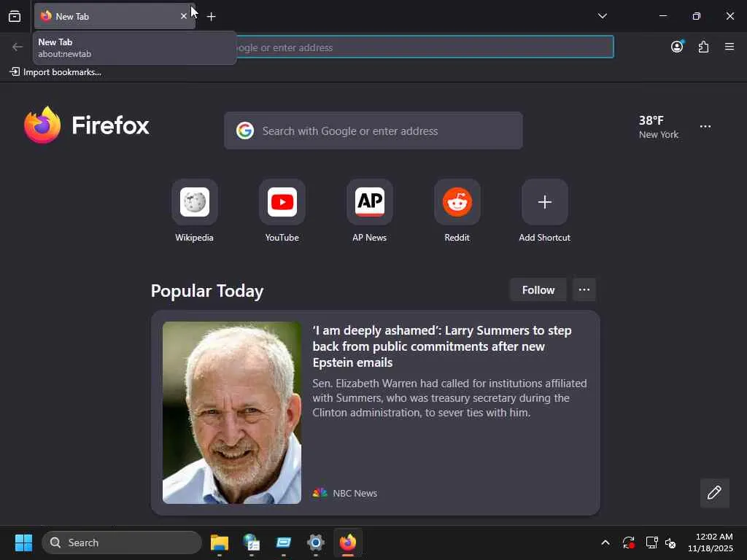The height and width of the screenshot is (560, 747).
Task: Open the globe control panel taskbar icon
Action: 251,542
